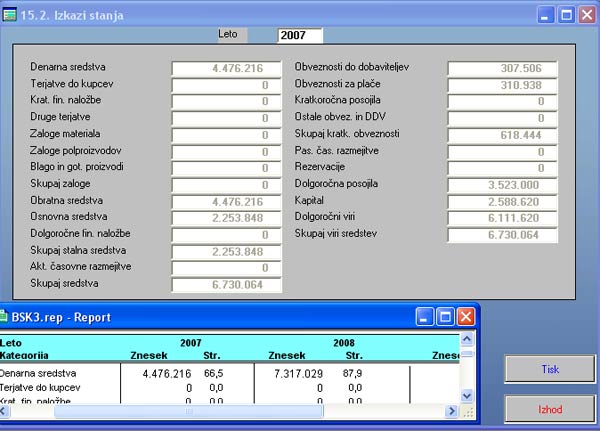This screenshot has height=431, width=600.
Task: Click the Leto year input field
Action: (300, 36)
